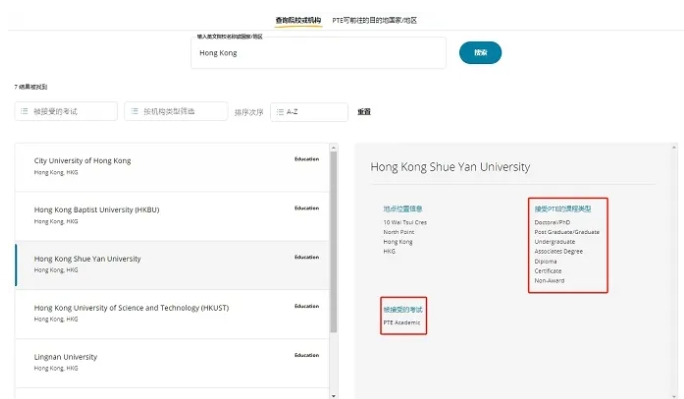
Task: Click the list icon in 被接受的考试 filter
Action: coord(24,111)
